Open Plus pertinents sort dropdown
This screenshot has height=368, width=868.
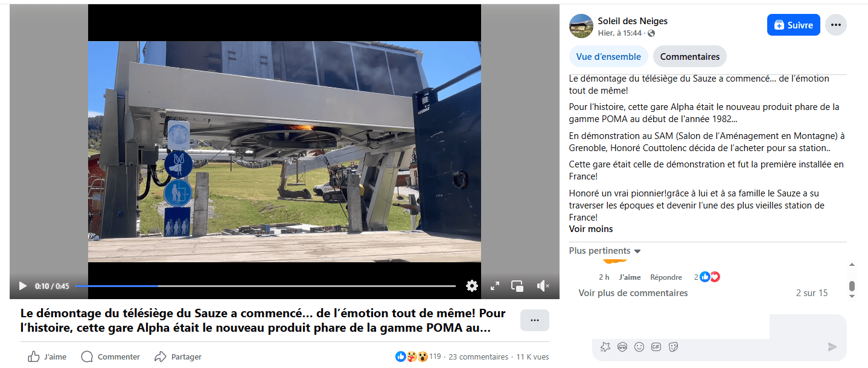(605, 251)
